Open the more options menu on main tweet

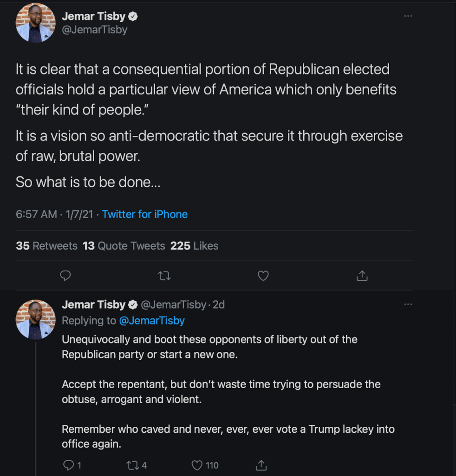pyautogui.click(x=408, y=16)
